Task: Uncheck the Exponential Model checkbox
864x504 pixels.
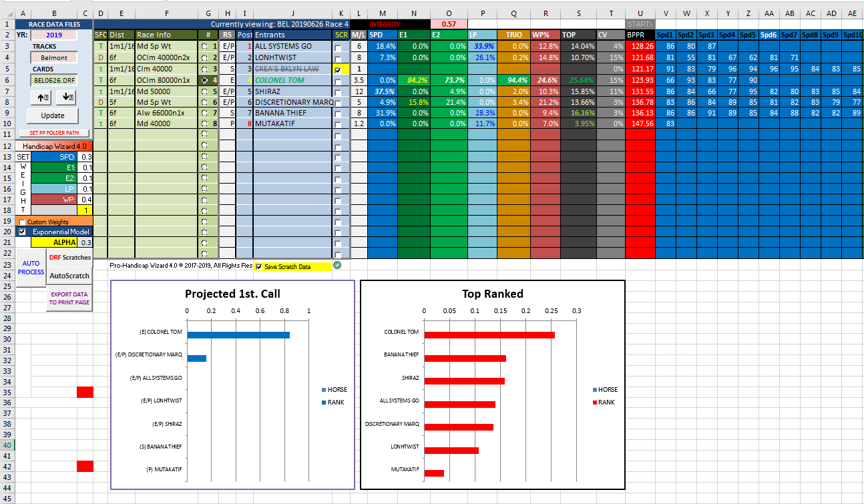Action: 22,232
